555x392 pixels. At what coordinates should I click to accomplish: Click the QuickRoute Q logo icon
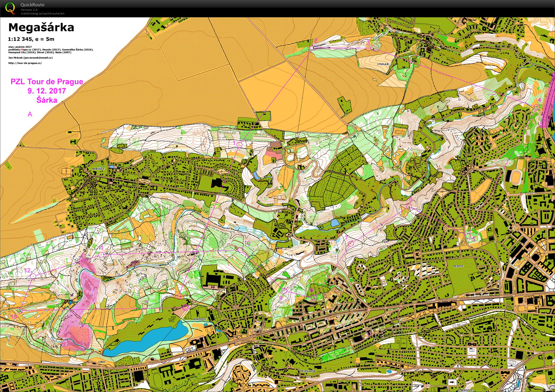click(10, 8)
